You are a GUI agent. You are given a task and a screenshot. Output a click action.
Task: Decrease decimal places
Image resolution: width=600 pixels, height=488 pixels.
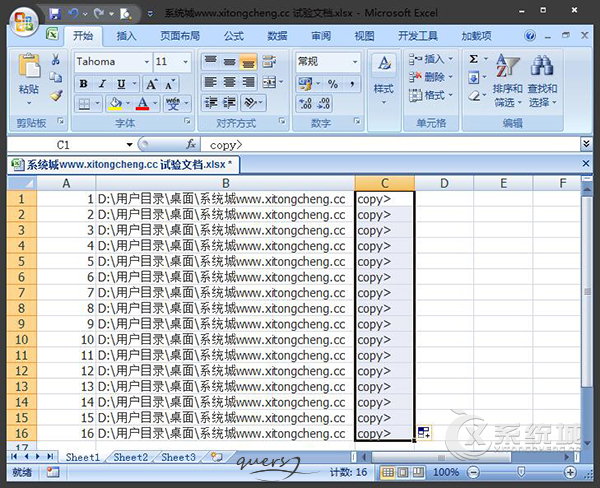[x=324, y=103]
